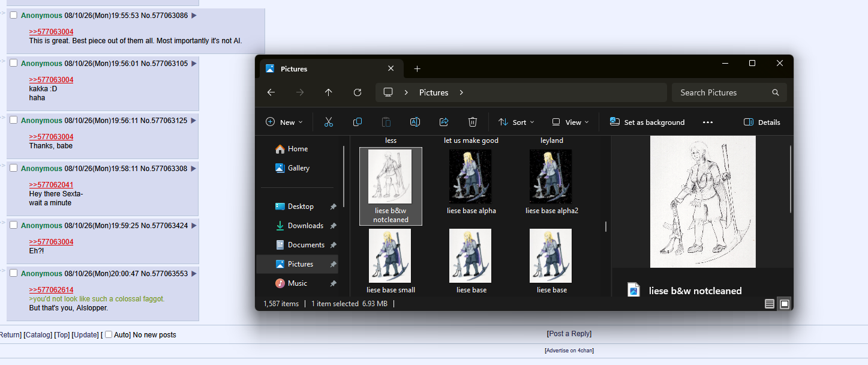The width and height of the screenshot is (868, 365).
Task: Tick the checkbox for post No.577063105
Action: (x=14, y=63)
